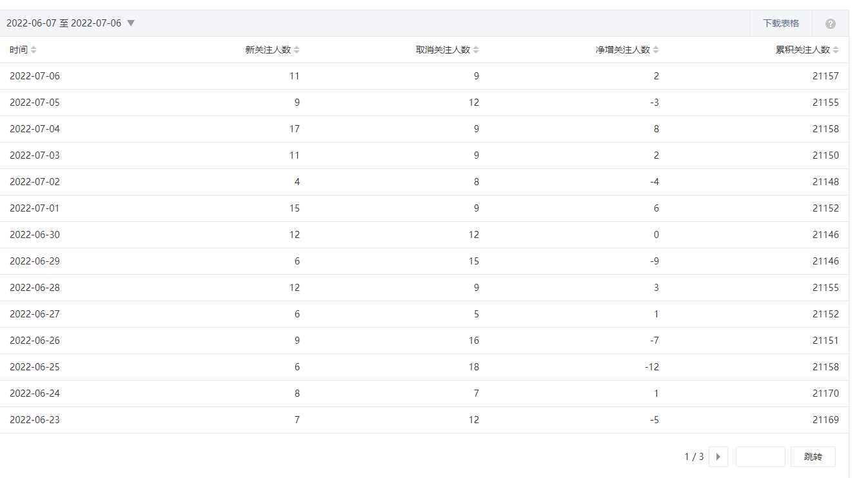
Task: Click the 2022-06-25 row date
Action: click(x=35, y=367)
